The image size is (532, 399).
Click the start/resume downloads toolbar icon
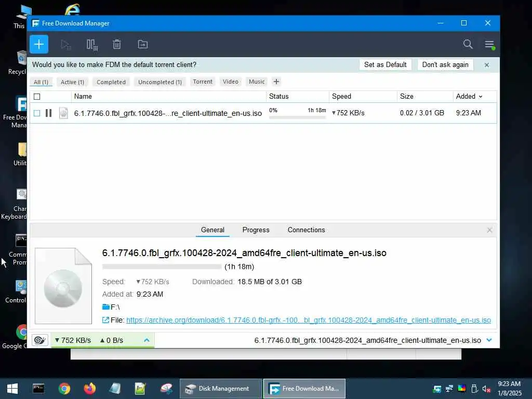click(x=65, y=45)
